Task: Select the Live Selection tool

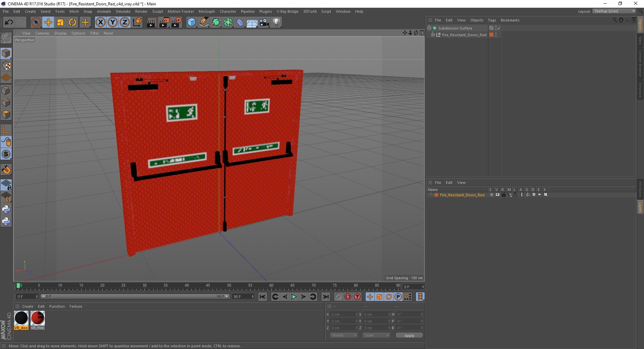Action: (x=36, y=22)
